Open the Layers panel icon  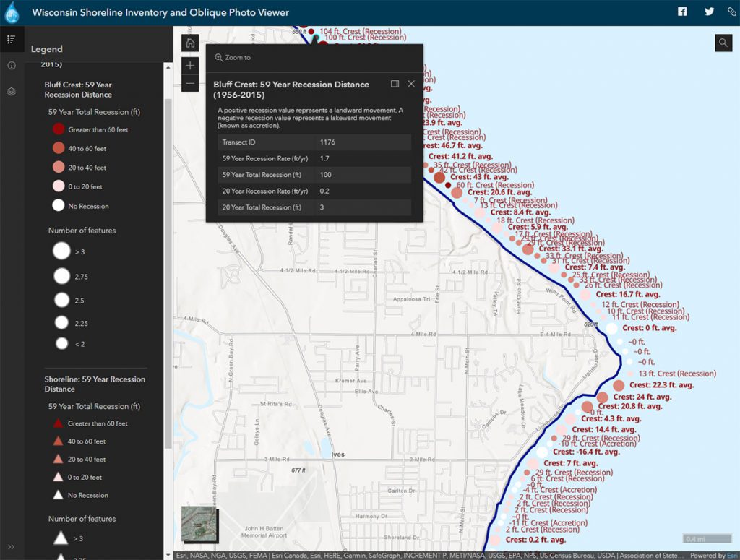tap(12, 91)
